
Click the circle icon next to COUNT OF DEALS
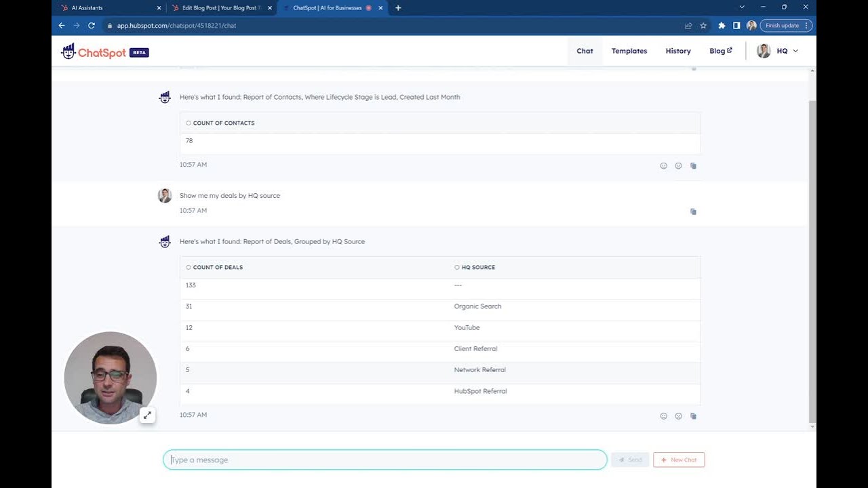(189, 267)
